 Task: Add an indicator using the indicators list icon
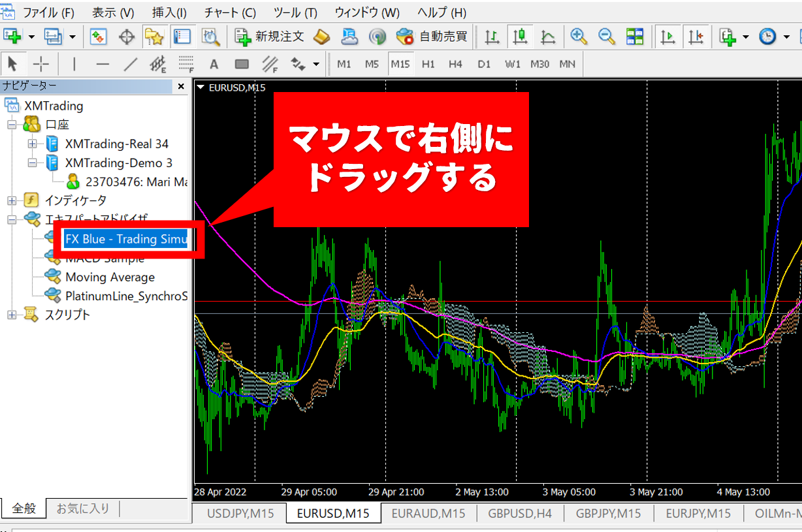tap(728, 37)
